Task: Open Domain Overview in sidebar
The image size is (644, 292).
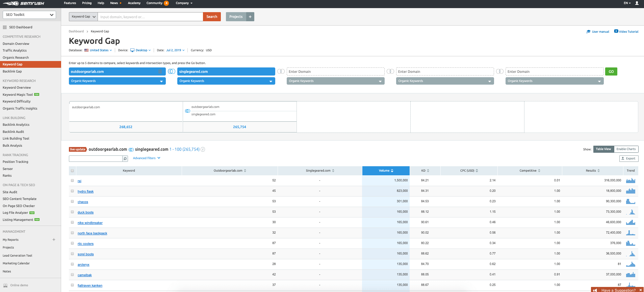Action: coord(16,44)
